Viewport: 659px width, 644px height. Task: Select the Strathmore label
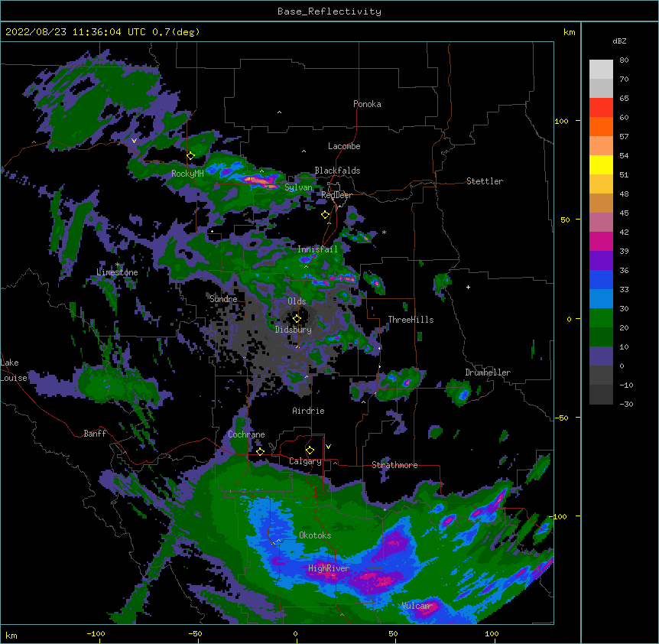(x=394, y=465)
